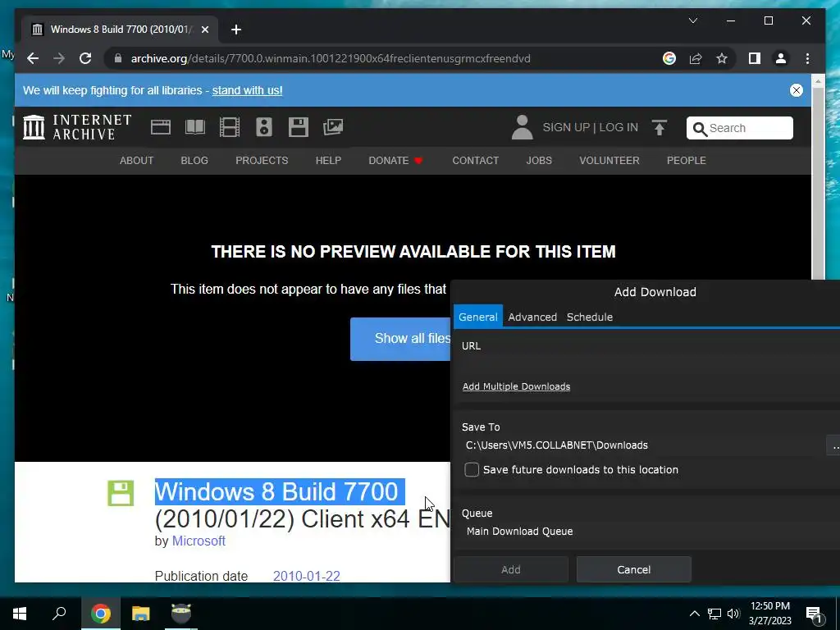840x630 pixels.
Task: Open the Chrome profile icon
Action: pyautogui.click(x=781, y=58)
